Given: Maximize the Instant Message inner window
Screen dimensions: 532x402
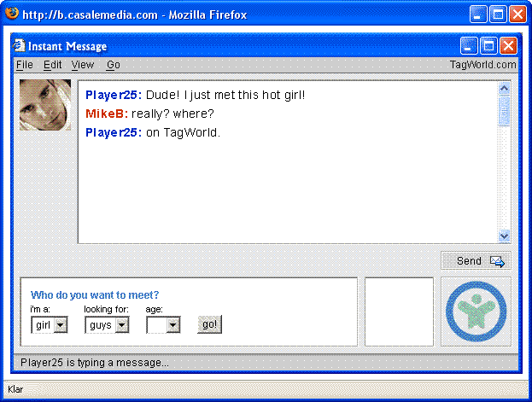Looking at the screenshot, I should click(x=488, y=46).
